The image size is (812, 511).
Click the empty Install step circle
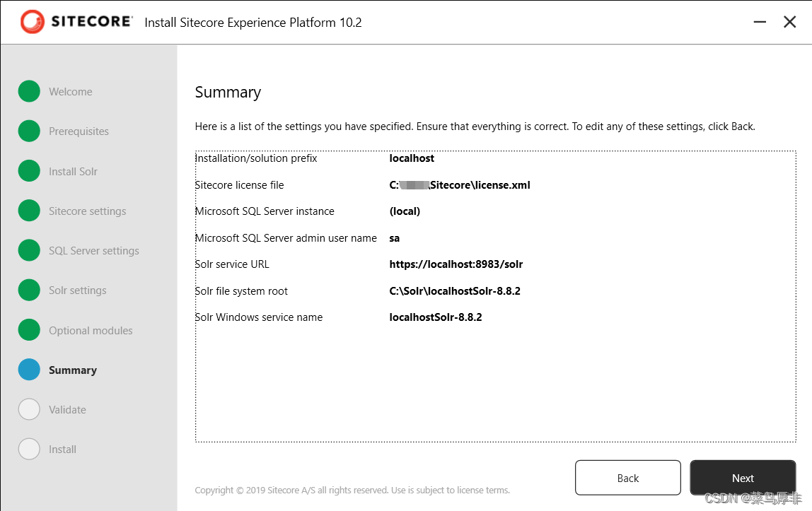pos(29,449)
